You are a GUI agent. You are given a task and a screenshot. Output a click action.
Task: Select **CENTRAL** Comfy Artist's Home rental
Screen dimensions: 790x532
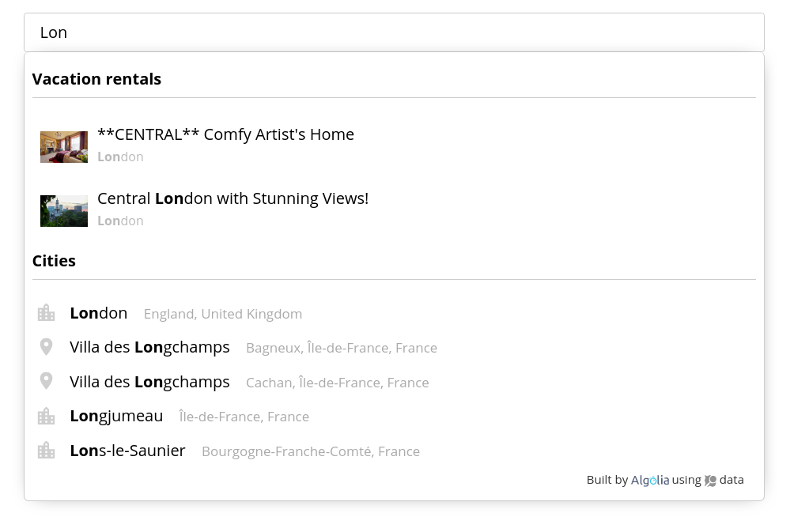pos(225,134)
